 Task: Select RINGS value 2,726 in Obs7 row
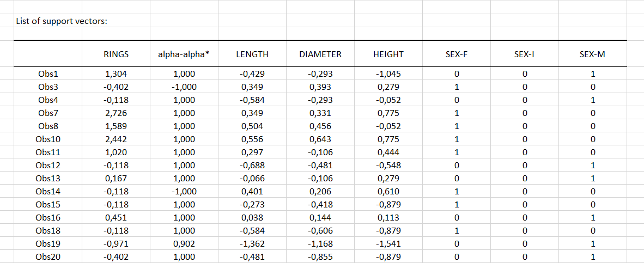pyautogui.click(x=116, y=113)
